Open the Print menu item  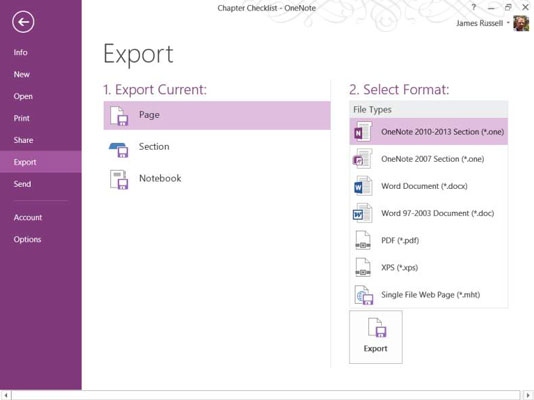tap(21, 118)
